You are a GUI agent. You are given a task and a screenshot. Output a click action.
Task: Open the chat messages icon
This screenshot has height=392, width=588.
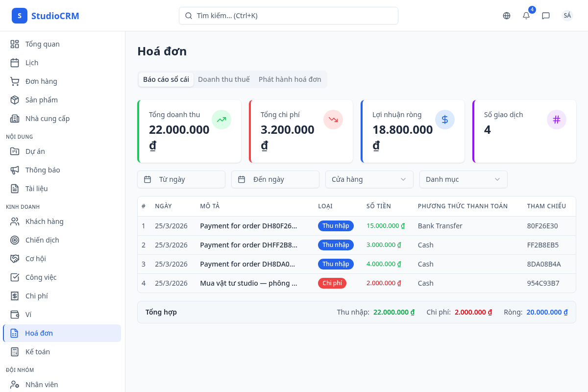546,16
